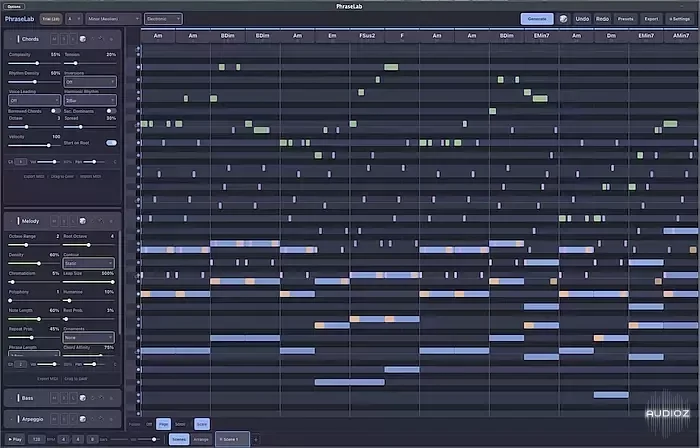Screen dimensions: 700x448
Task: Open the Melody Ornaments dropdown
Action: click(88, 337)
